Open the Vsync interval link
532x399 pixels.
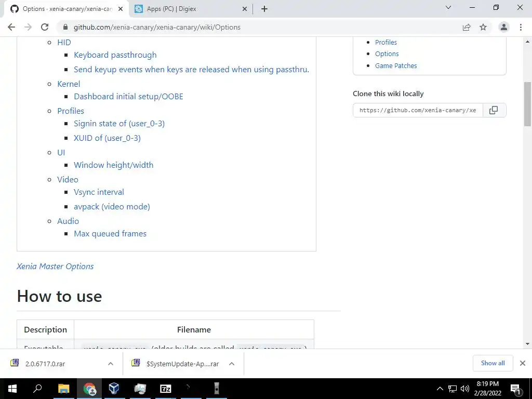[99, 192]
